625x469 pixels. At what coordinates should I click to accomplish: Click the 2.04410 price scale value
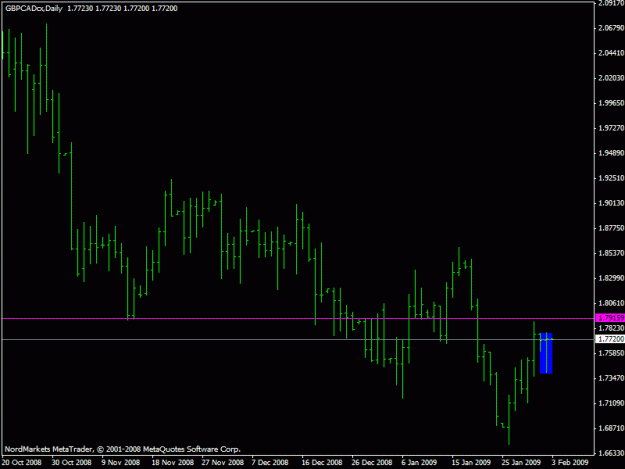(611, 53)
